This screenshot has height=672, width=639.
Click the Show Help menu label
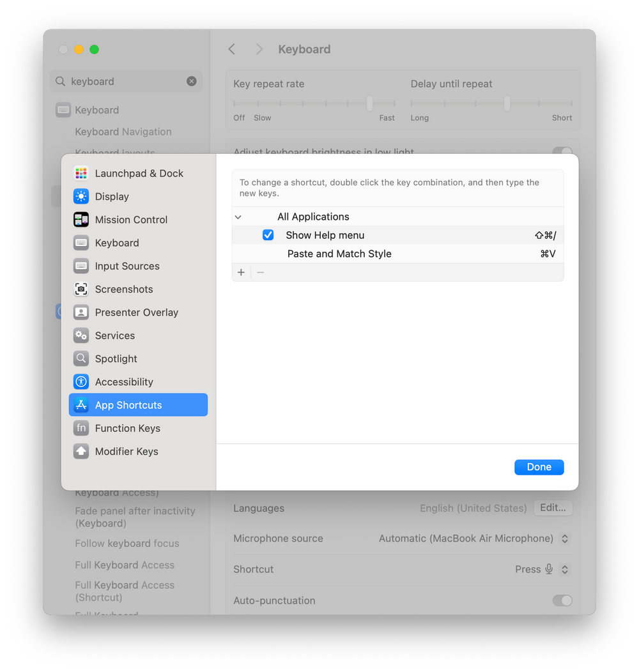point(325,235)
